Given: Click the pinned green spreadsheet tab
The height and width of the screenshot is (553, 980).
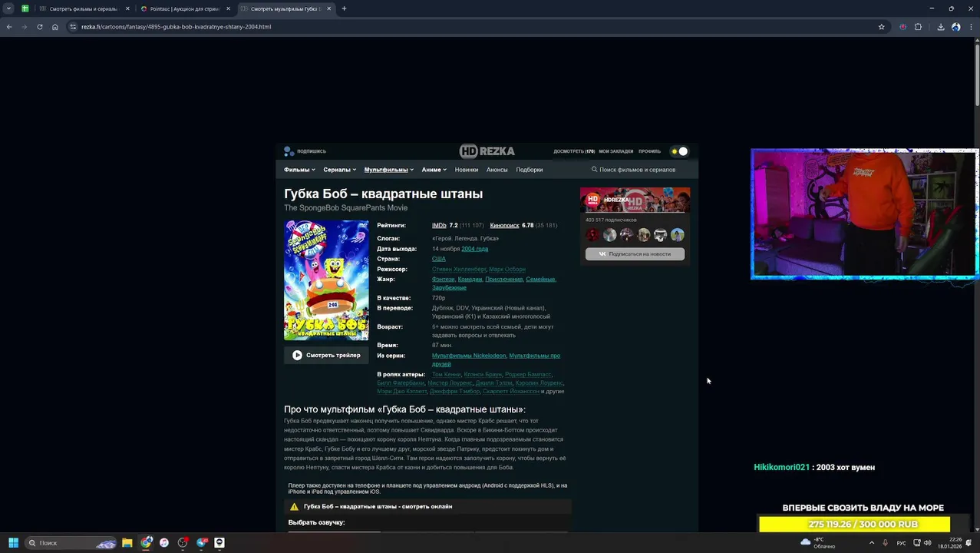Looking at the screenshot, I should 25,8.
